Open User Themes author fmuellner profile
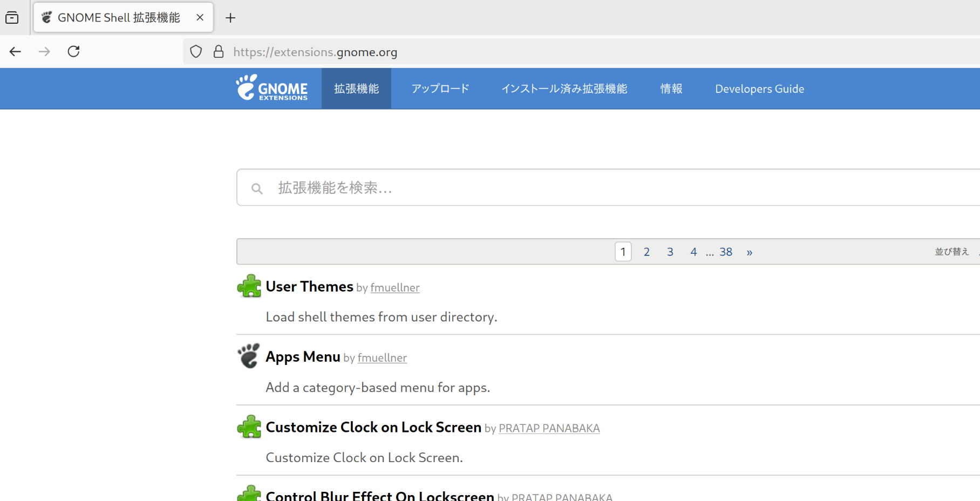This screenshot has width=980, height=501. [395, 288]
